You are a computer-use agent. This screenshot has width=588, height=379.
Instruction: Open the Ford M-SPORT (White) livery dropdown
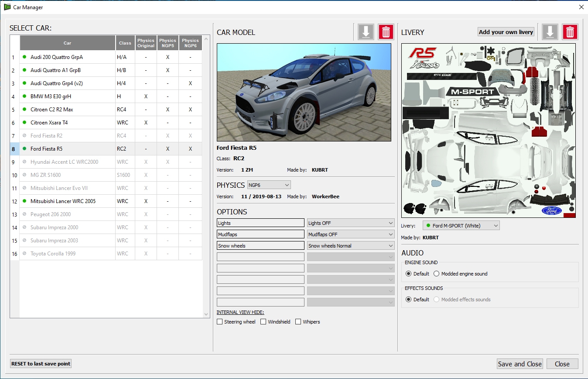[461, 225]
